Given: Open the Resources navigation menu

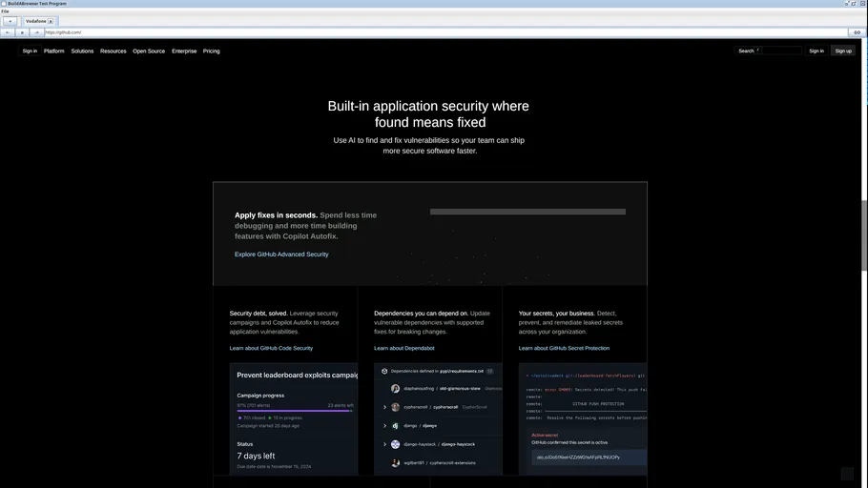Looking at the screenshot, I should click(x=113, y=51).
